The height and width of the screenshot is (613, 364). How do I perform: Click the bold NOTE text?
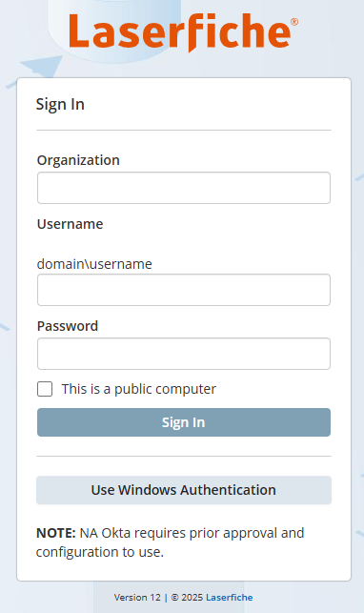(56, 533)
